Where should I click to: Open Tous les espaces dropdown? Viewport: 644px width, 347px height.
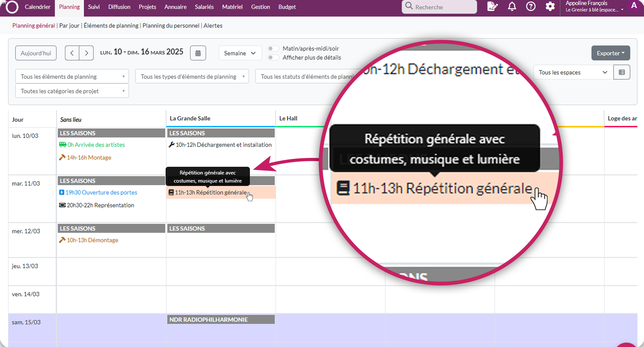click(x=573, y=72)
